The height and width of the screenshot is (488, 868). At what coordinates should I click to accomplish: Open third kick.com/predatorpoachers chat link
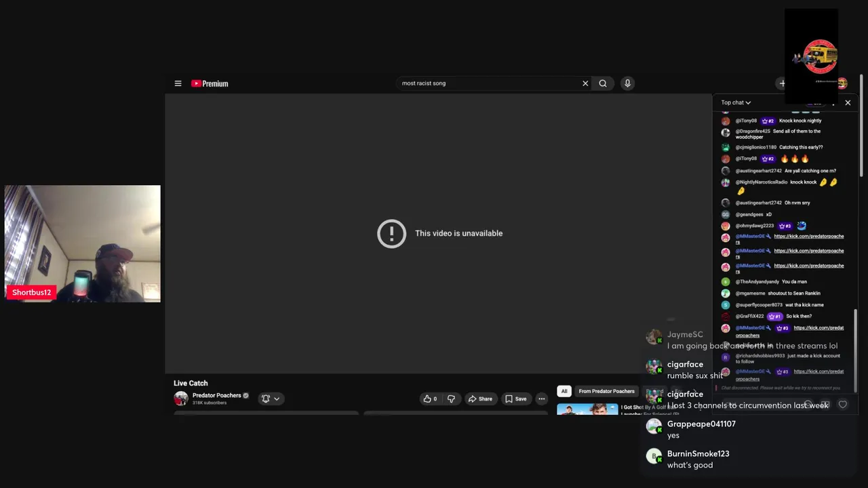(x=808, y=266)
